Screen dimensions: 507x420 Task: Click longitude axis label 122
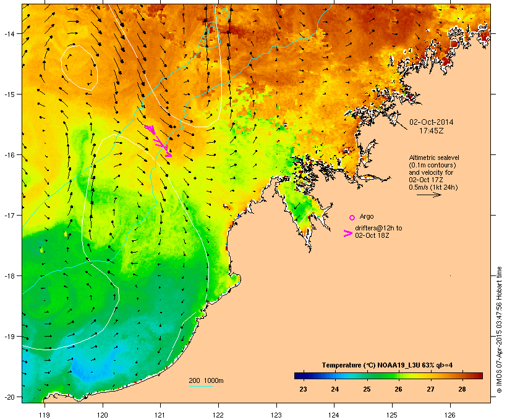tap(218, 415)
